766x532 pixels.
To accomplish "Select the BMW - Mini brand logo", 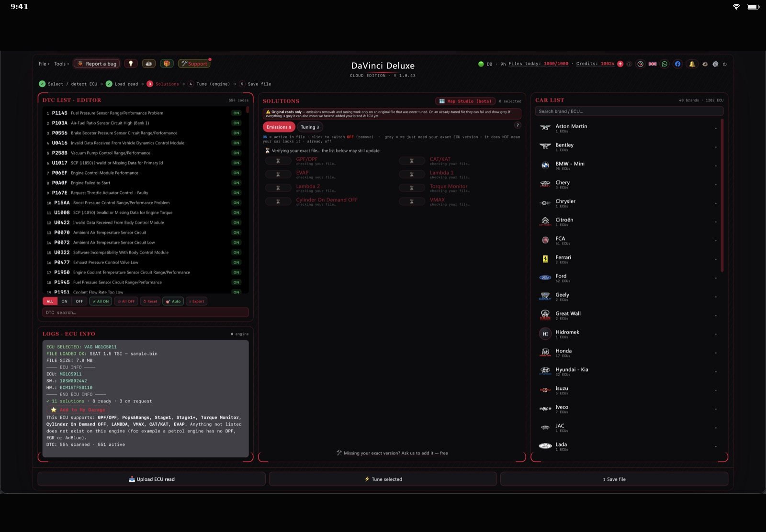I will click(x=545, y=165).
